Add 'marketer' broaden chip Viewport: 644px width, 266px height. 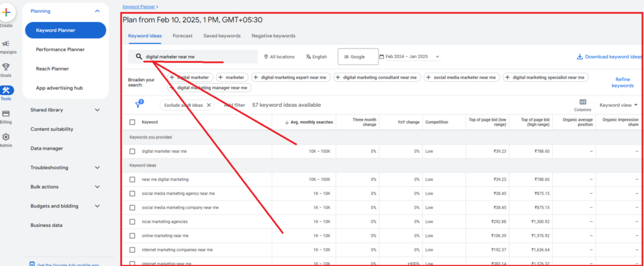tap(232, 77)
